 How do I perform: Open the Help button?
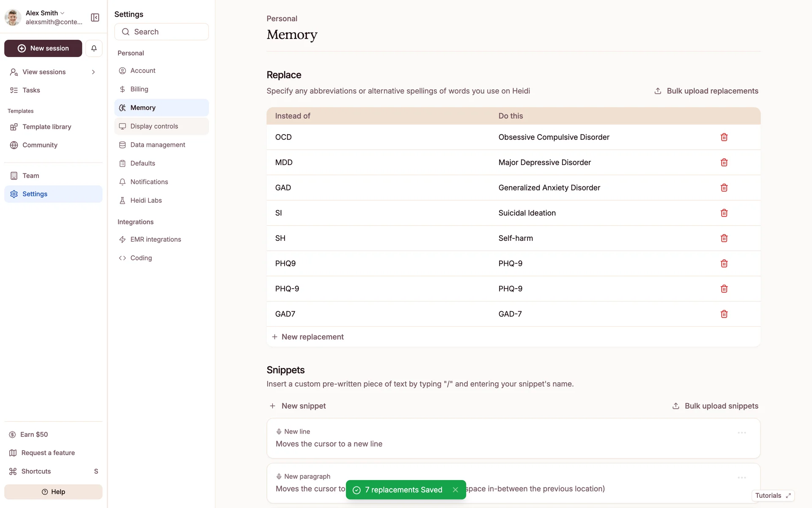53,492
